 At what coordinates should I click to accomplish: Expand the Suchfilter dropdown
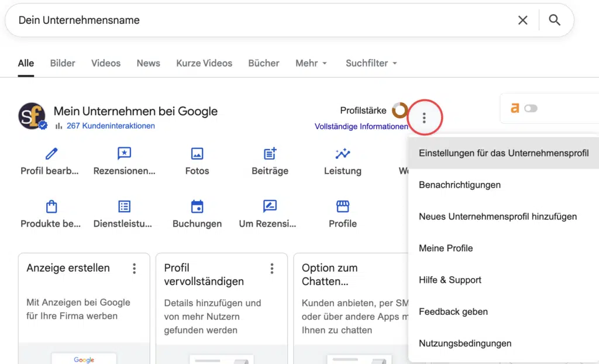371,63
